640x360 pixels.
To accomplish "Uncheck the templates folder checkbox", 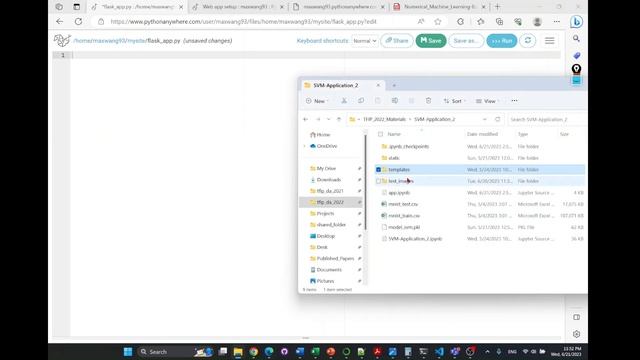I will click(x=378, y=169).
